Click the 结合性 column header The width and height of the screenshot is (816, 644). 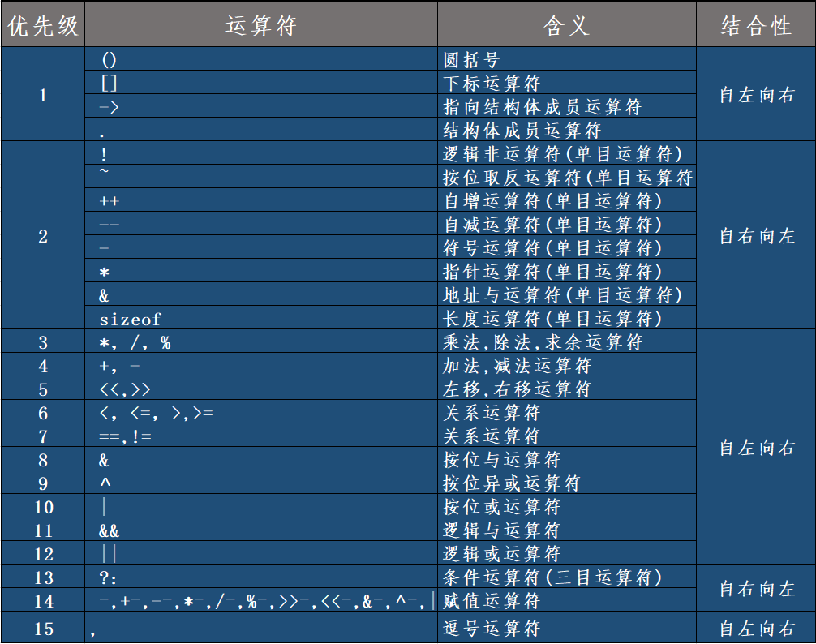click(756, 24)
